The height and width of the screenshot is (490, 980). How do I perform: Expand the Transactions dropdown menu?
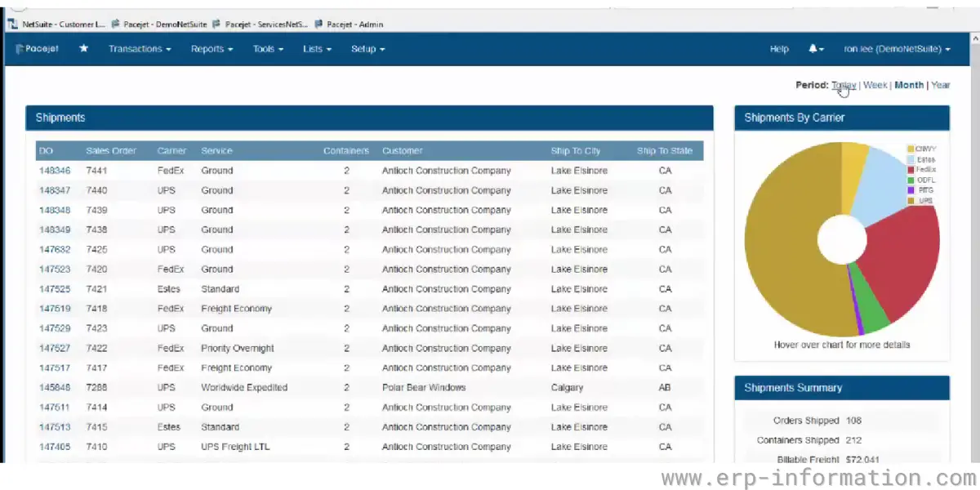click(x=140, y=49)
